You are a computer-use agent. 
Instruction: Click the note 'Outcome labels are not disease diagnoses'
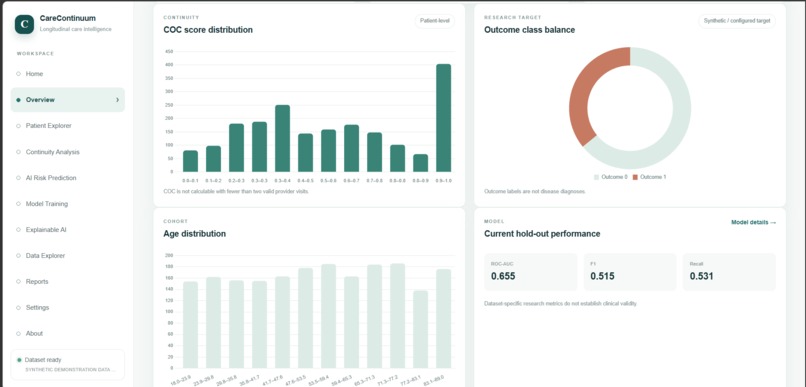tap(535, 192)
